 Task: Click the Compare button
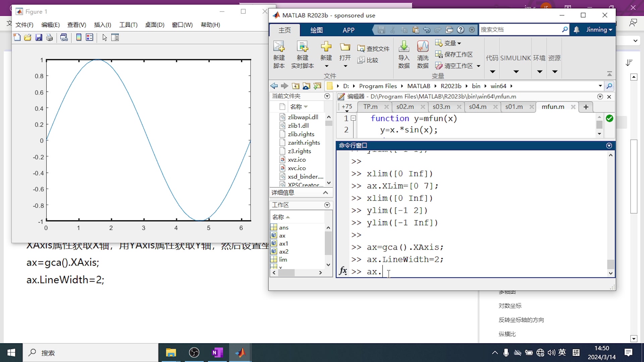368,60
